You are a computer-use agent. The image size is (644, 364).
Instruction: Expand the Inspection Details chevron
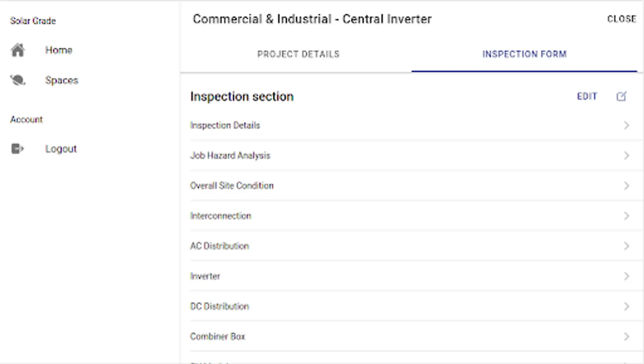[626, 125]
